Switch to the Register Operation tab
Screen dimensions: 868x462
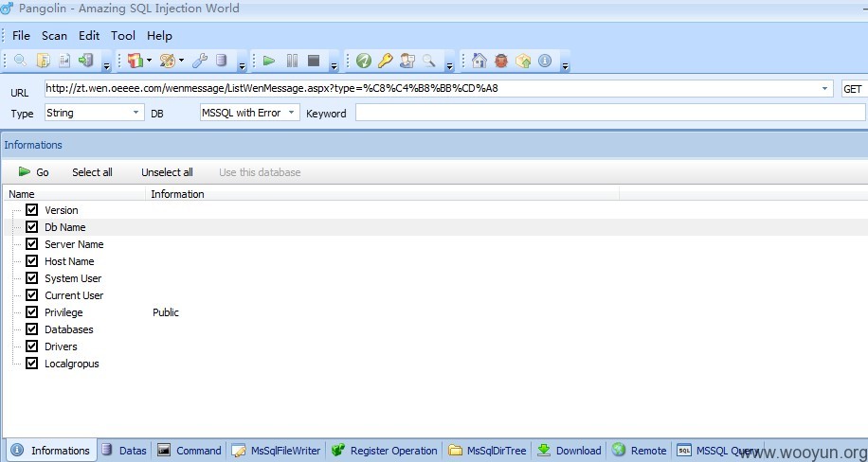(x=384, y=451)
